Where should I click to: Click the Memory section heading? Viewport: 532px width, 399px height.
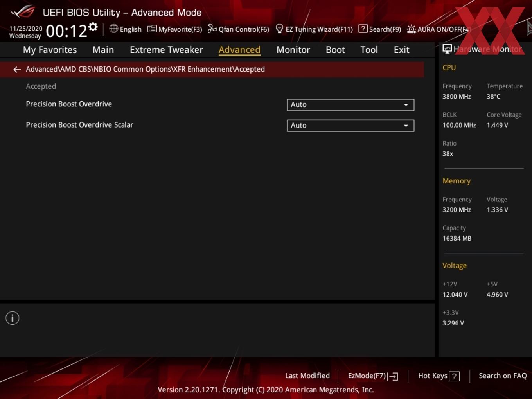pyautogui.click(x=457, y=181)
